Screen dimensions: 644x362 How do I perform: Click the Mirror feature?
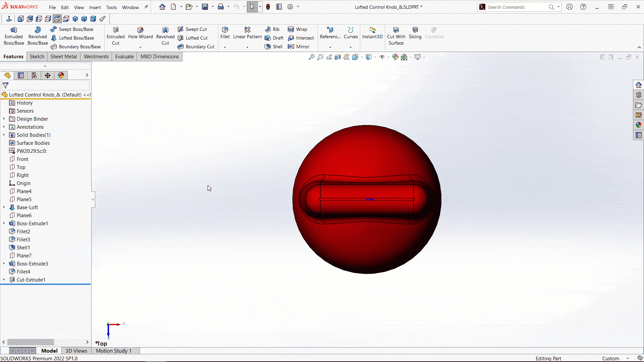[x=299, y=47]
